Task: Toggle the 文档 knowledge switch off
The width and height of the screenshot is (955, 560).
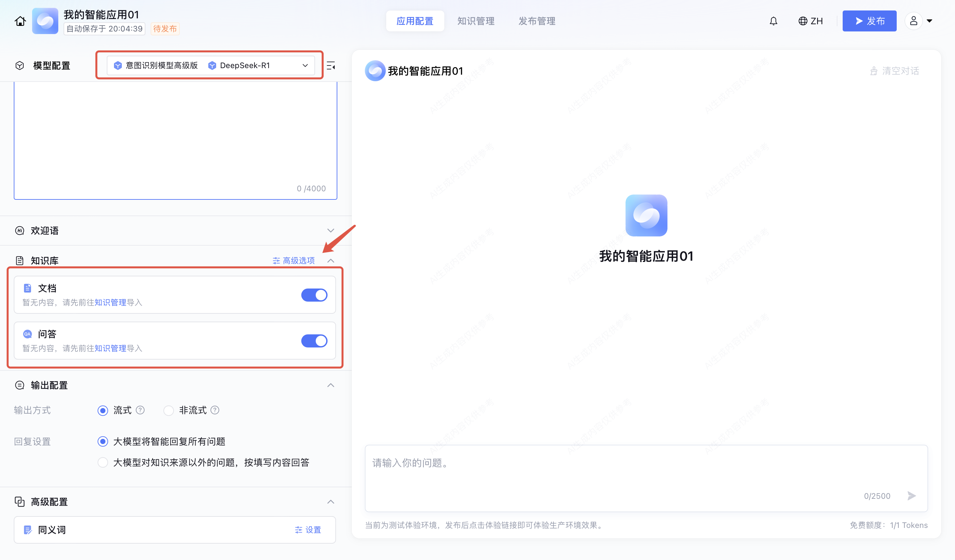Action: point(314,295)
